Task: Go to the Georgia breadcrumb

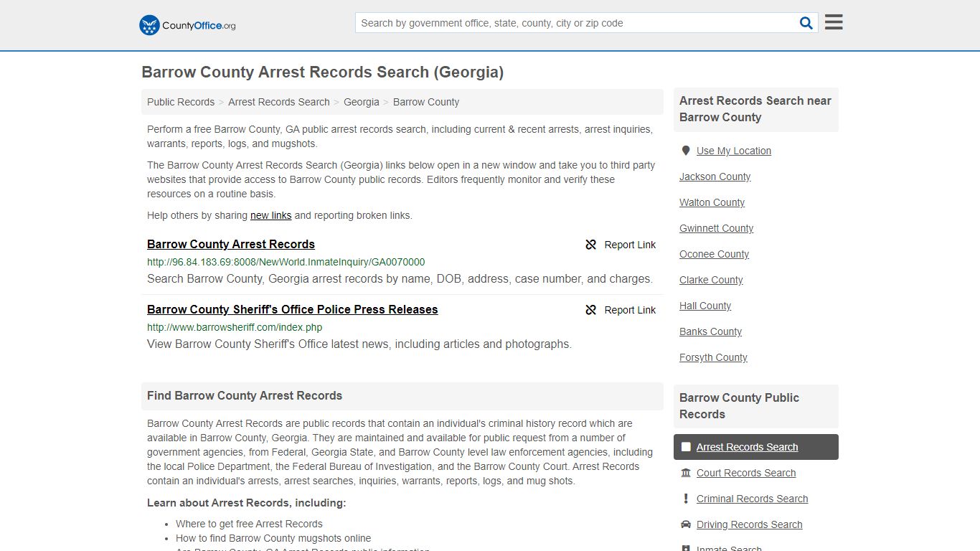Action: (362, 102)
